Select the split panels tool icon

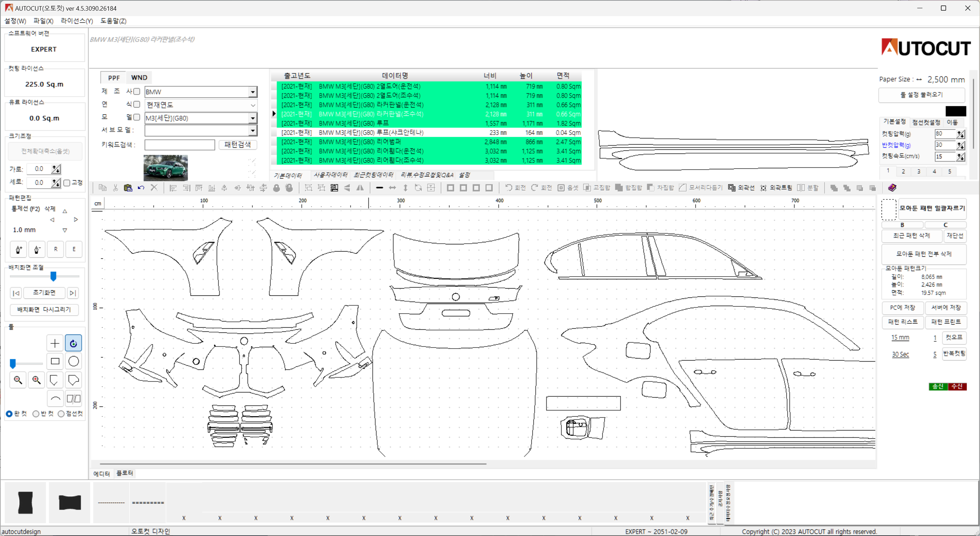click(x=73, y=399)
